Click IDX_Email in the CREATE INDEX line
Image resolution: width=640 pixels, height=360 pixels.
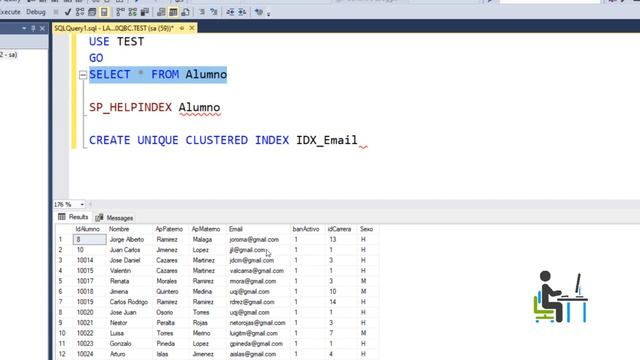pyautogui.click(x=327, y=140)
